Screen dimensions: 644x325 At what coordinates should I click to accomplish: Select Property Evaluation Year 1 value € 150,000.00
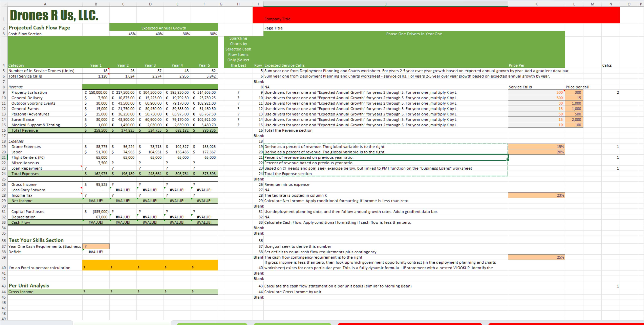[96, 92]
